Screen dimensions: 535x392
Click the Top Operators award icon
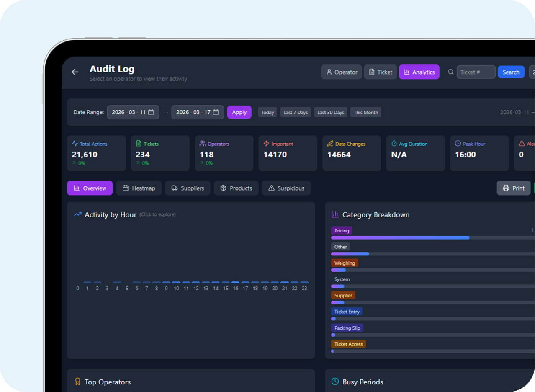[x=77, y=382]
